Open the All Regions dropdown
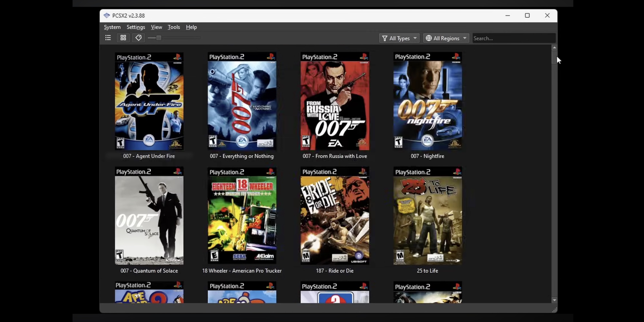The width and height of the screenshot is (644, 322). pos(446,38)
